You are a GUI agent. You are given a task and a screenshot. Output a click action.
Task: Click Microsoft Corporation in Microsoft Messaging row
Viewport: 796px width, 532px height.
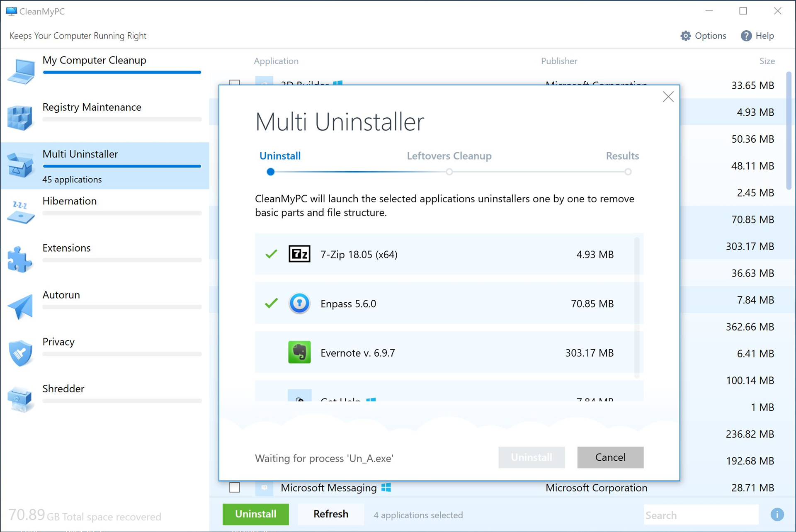click(x=596, y=488)
